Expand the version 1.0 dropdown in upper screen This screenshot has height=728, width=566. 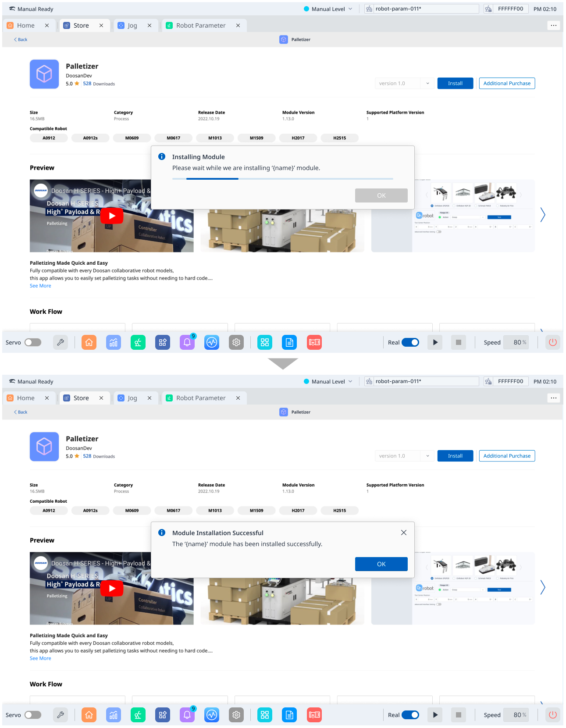404,83
